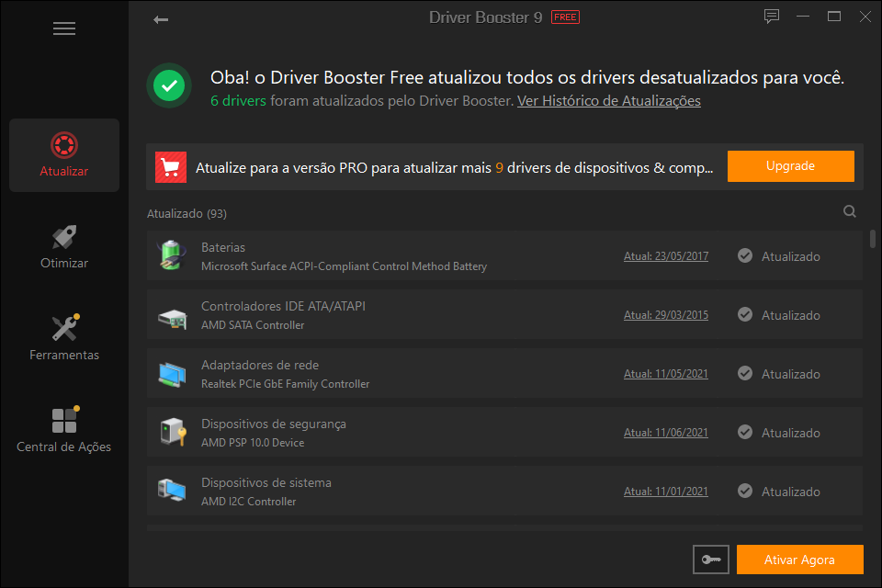882x588 pixels.
Task: Open date link Atual: 23/05/2017
Action: pyautogui.click(x=665, y=256)
